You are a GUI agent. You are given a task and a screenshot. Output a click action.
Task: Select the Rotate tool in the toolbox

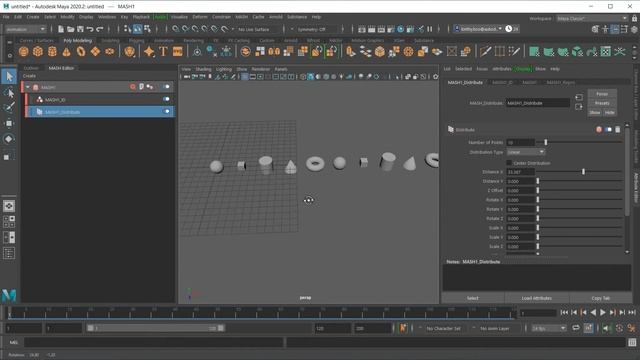pyautogui.click(x=9, y=139)
